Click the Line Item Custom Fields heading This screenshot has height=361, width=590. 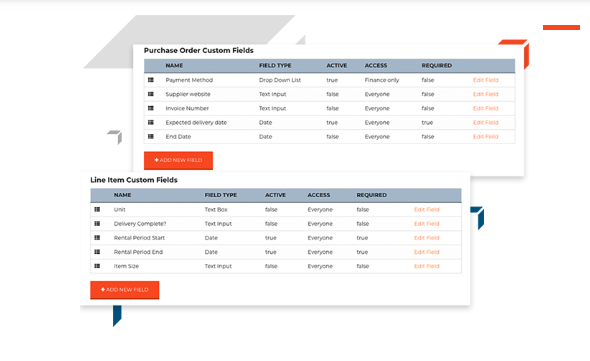click(x=134, y=180)
